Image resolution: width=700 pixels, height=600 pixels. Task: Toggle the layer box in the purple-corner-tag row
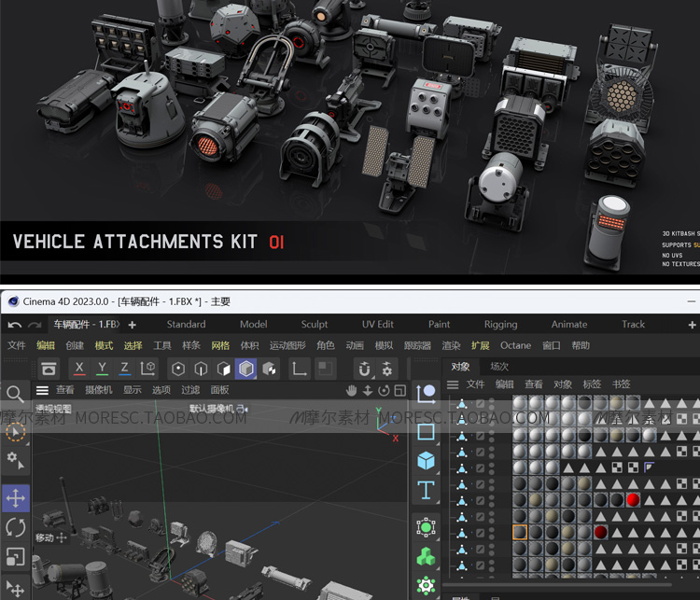point(480,467)
